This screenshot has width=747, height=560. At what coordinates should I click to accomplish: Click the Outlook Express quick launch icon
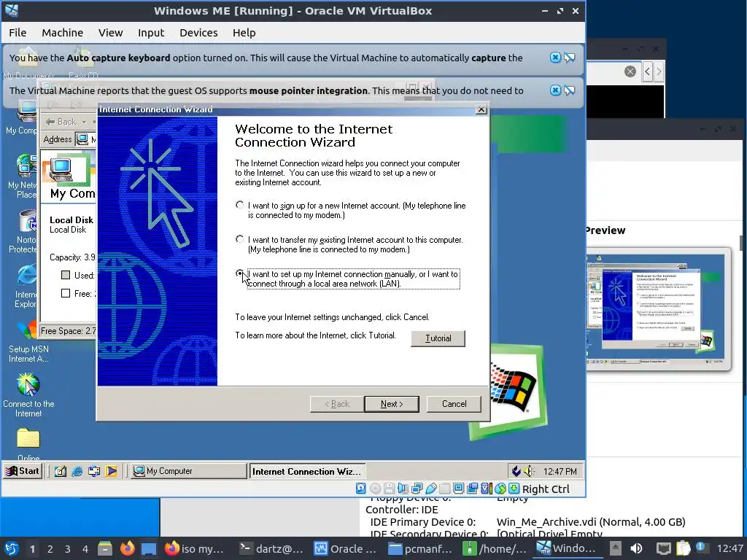click(94, 472)
